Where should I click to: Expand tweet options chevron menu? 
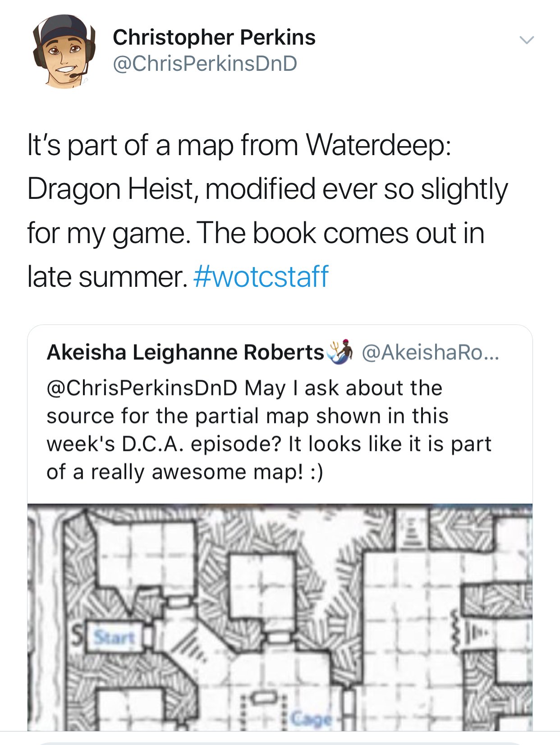[x=527, y=40]
